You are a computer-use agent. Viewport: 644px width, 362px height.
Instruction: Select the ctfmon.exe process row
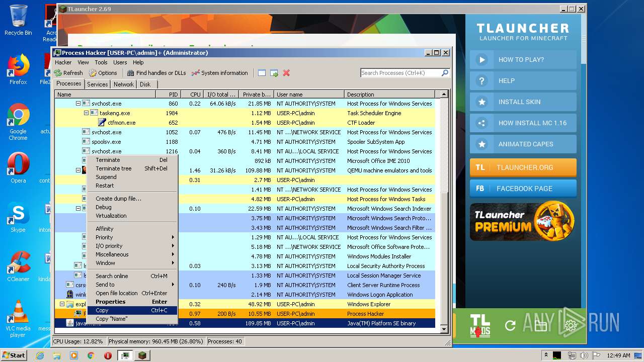(x=245, y=123)
